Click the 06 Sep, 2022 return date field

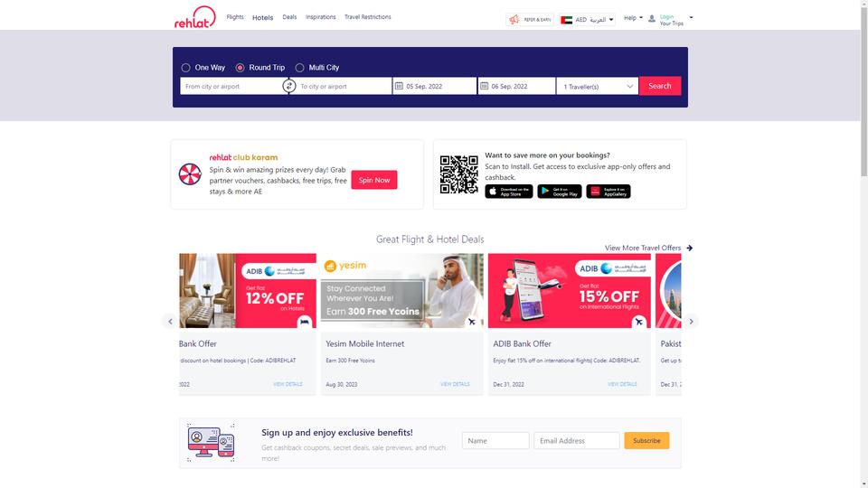pos(516,87)
